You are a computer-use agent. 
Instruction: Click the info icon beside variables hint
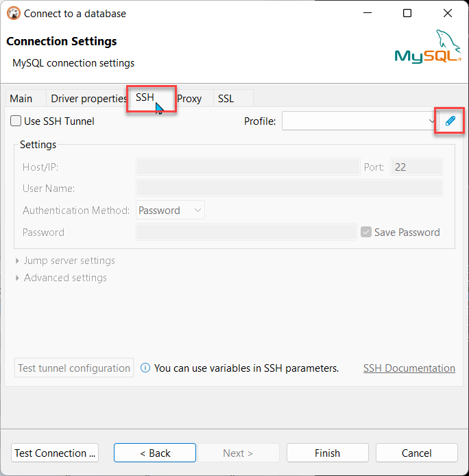(145, 368)
